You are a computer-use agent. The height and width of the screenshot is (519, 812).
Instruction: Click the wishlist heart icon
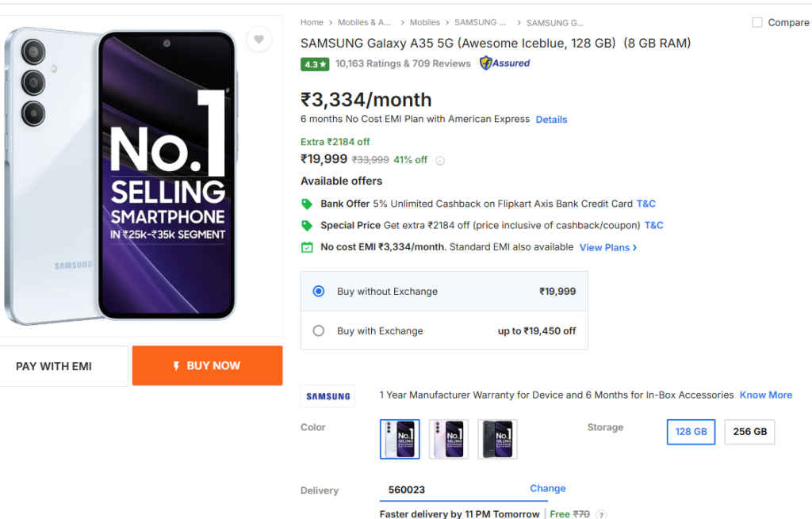pos(259,40)
